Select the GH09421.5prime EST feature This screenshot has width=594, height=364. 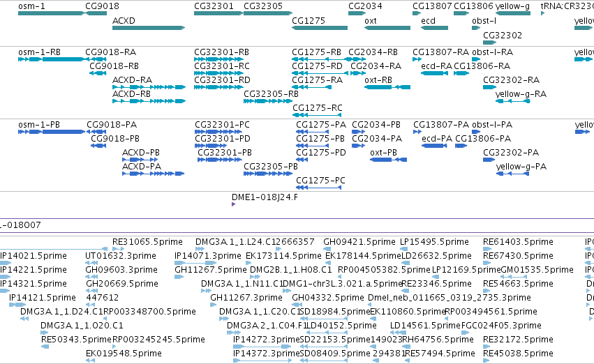click(x=327, y=249)
